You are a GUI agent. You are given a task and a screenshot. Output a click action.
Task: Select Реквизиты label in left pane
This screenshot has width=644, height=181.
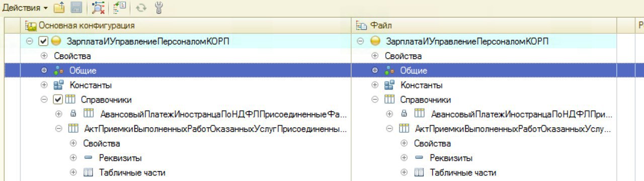click(120, 158)
